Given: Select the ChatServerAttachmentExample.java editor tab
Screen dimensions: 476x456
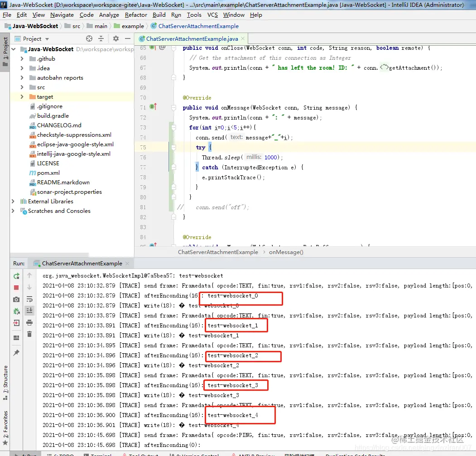Looking at the screenshot, I should click(192, 38).
